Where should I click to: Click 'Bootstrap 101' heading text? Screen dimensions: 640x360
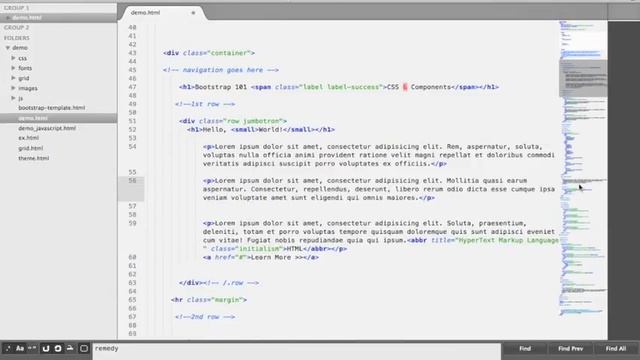coord(221,87)
